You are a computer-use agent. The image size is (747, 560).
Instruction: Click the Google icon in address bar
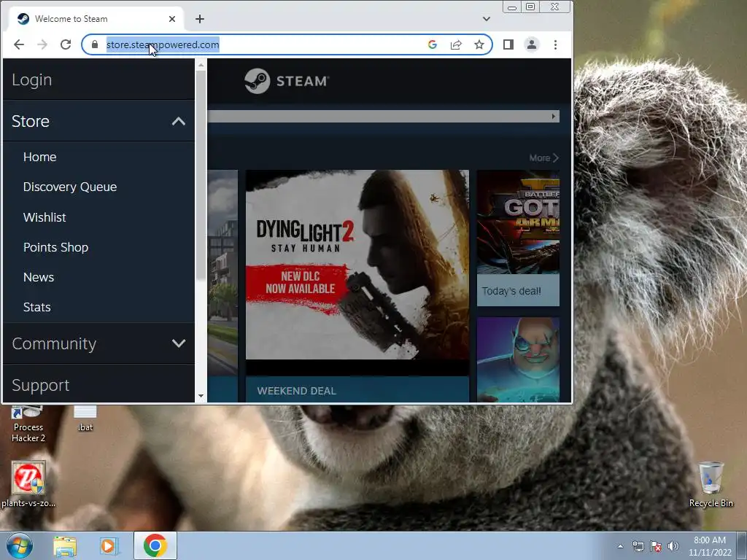(x=433, y=44)
